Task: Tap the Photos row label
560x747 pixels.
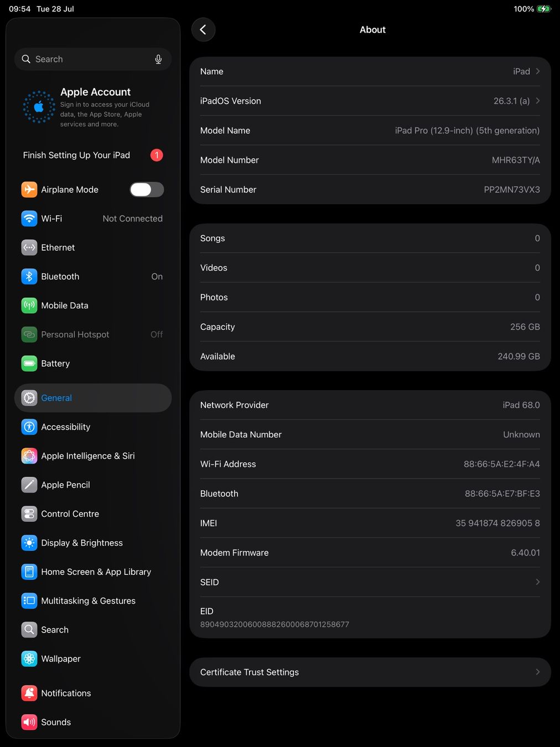Action: click(x=214, y=297)
